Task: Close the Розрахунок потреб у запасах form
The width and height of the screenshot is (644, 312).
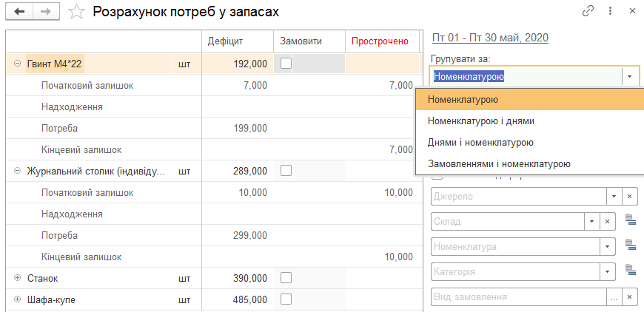Action: pyautogui.click(x=632, y=12)
